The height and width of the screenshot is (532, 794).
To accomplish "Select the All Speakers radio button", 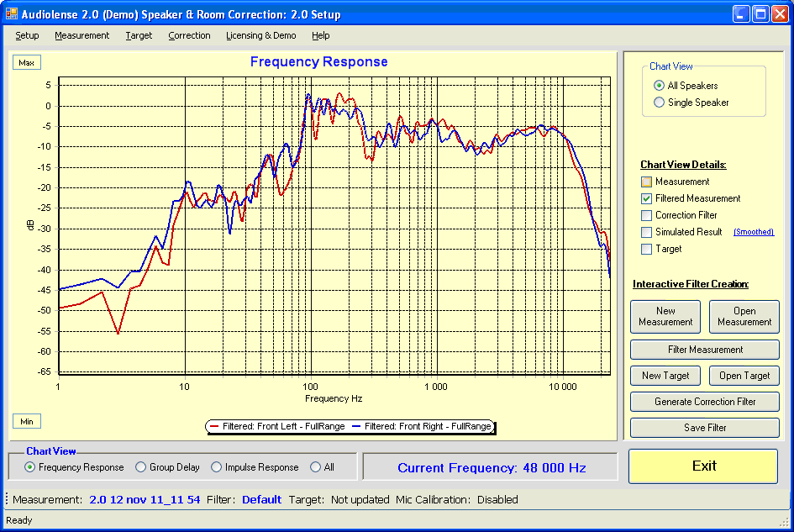I will click(659, 85).
